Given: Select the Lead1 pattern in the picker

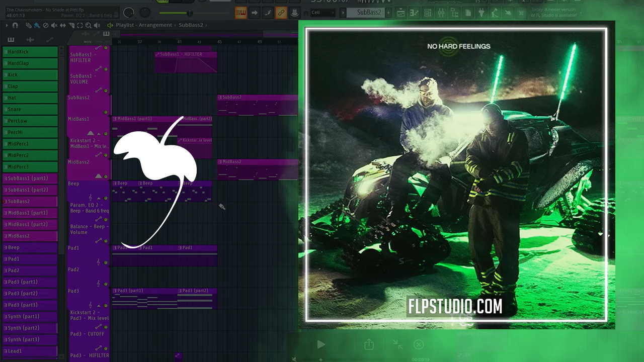Looking at the screenshot, I should tap(30, 351).
